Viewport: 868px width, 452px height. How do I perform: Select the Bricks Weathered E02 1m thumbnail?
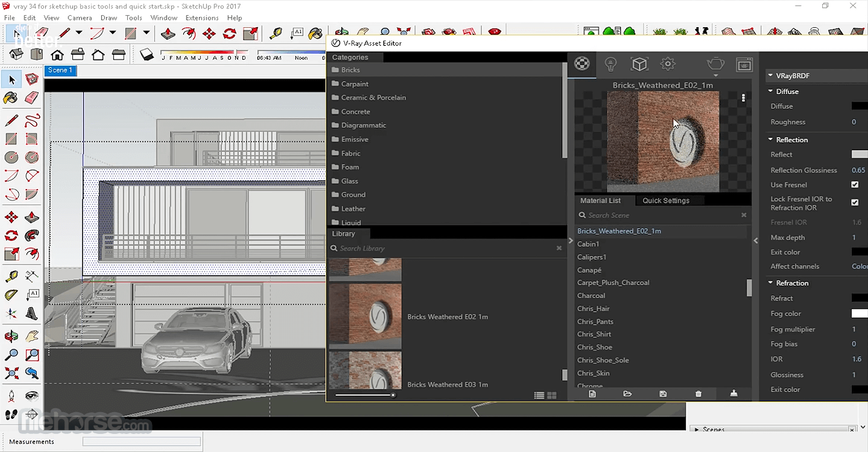tap(365, 316)
